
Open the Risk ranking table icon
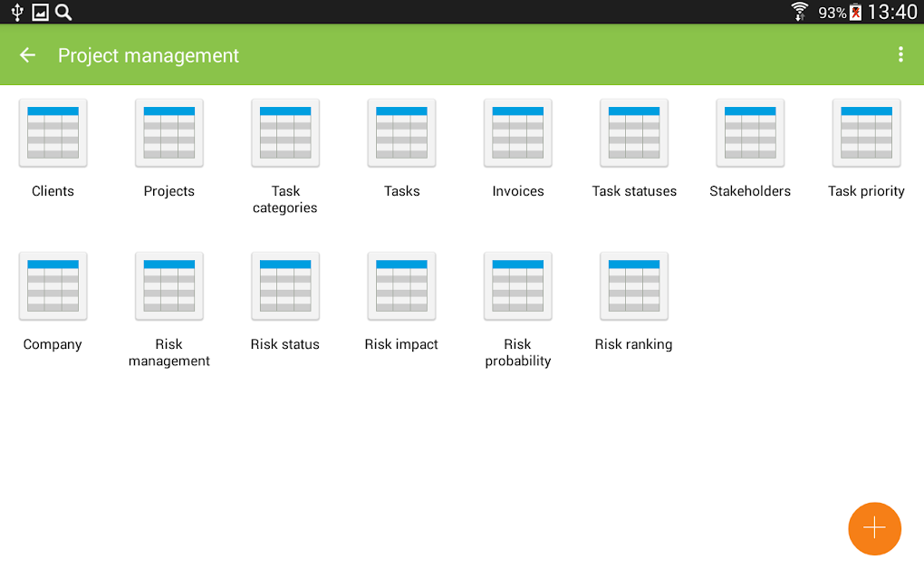coord(634,286)
